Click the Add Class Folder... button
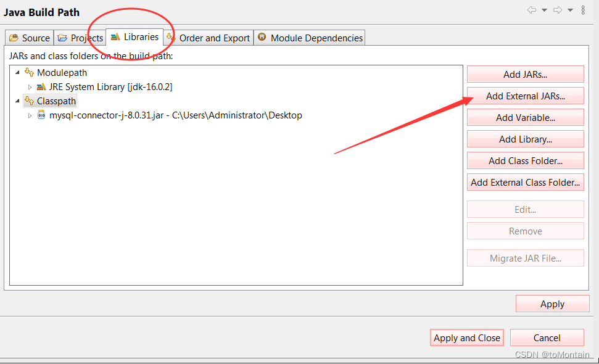The width and height of the screenshot is (599, 364). [525, 161]
